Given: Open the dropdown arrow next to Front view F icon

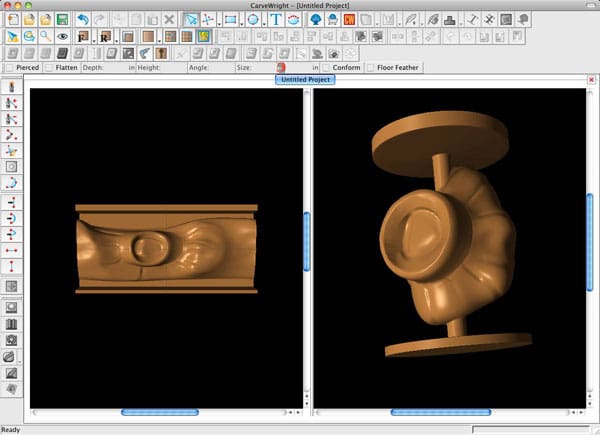Looking at the screenshot, I should click(x=94, y=41).
